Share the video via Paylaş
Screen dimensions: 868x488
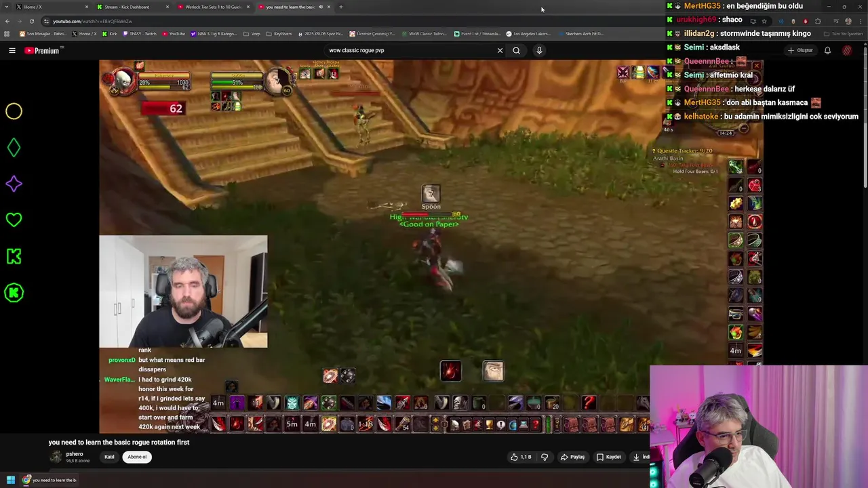pyautogui.click(x=572, y=457)
